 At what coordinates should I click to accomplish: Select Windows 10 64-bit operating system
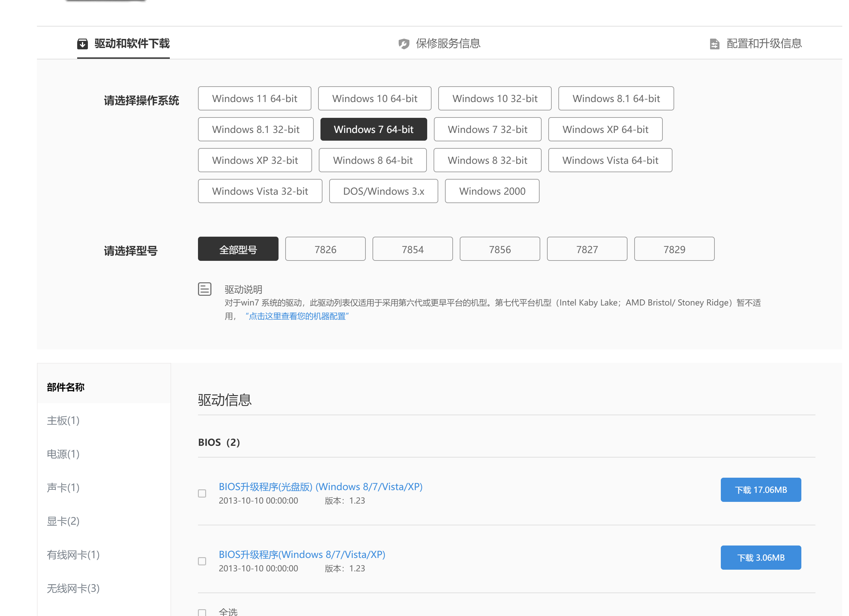[374, 98]
